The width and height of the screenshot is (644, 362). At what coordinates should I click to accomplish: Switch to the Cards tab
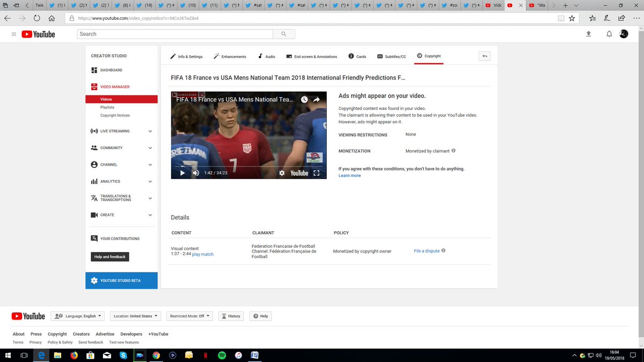(357, 56)
